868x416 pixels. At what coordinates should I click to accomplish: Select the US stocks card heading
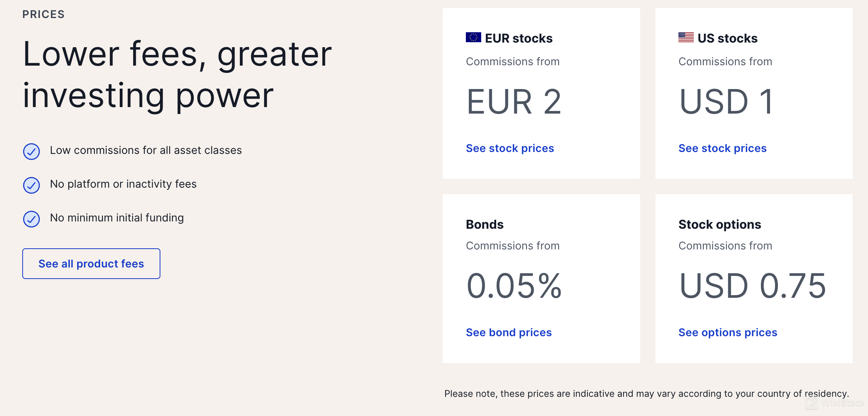coord(727,38)
